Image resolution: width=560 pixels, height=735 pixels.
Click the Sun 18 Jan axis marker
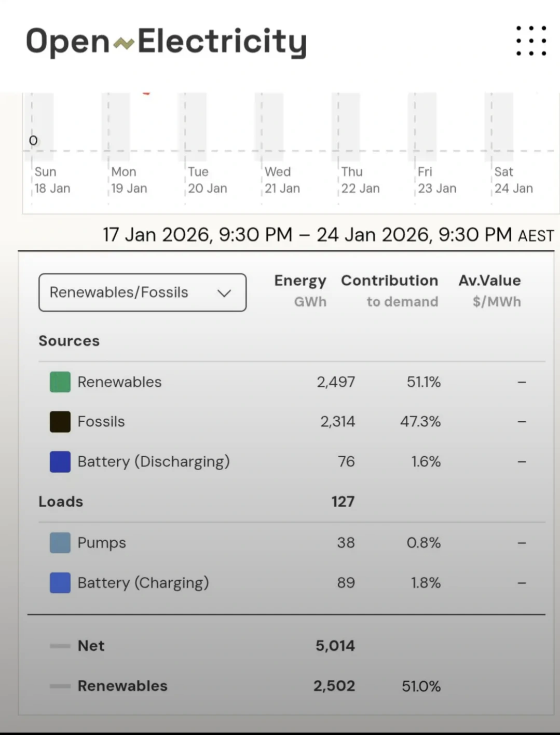tap(52, 180)
